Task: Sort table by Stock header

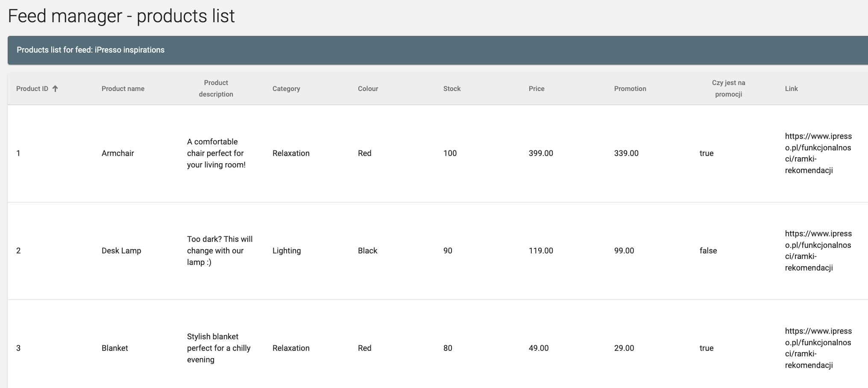Action: click(x=452, y=88)
